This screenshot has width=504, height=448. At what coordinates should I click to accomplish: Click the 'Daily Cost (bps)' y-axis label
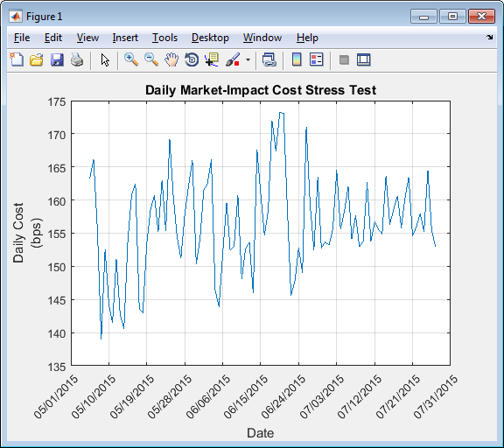click(x=28, y=233)
